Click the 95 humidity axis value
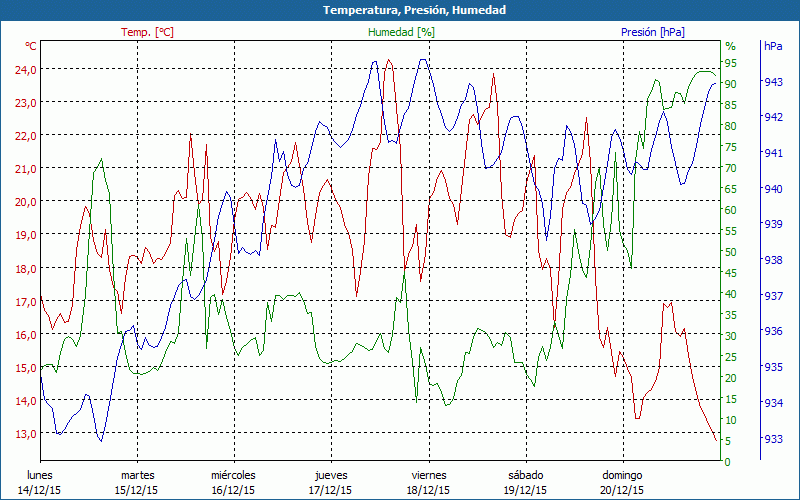Image resolution: width=800 pixels, height=500 pixels. [x=731, y=63]
